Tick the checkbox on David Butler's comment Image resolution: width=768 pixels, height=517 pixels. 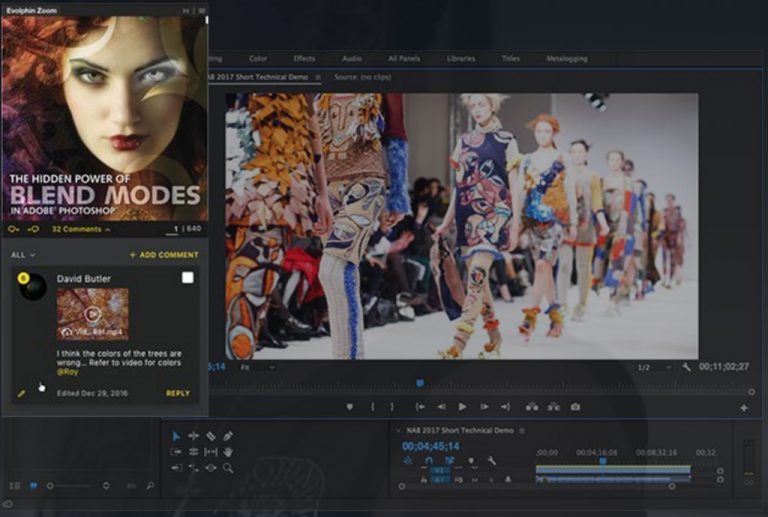pos(187,278)
